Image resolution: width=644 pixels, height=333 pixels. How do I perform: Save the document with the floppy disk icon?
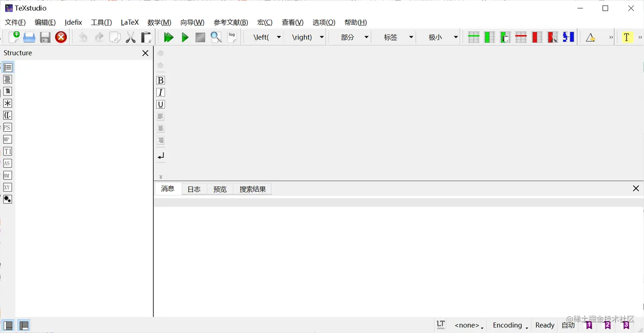click(45, 37)
